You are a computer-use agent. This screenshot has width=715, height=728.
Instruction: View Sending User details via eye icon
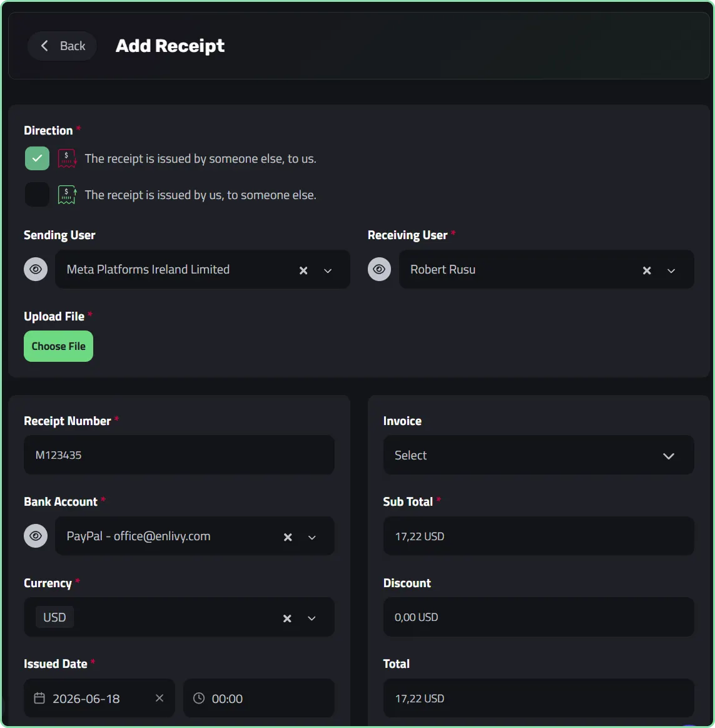click(x=36, y=269)
